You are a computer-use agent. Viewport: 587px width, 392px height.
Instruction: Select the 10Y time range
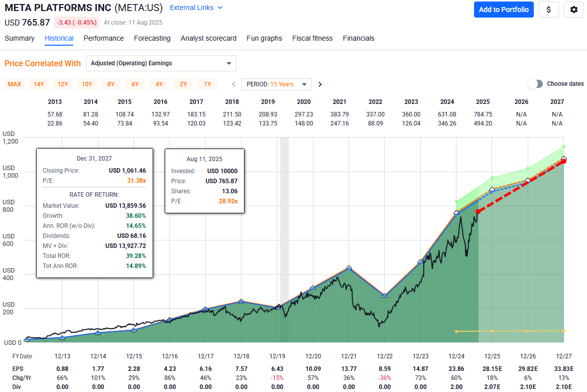pos(86,84)
